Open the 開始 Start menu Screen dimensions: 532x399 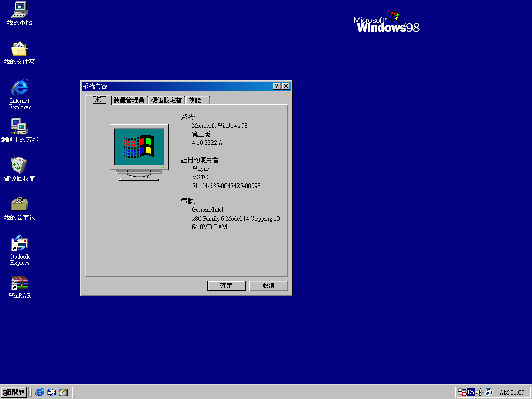click(x=14, y=392)
